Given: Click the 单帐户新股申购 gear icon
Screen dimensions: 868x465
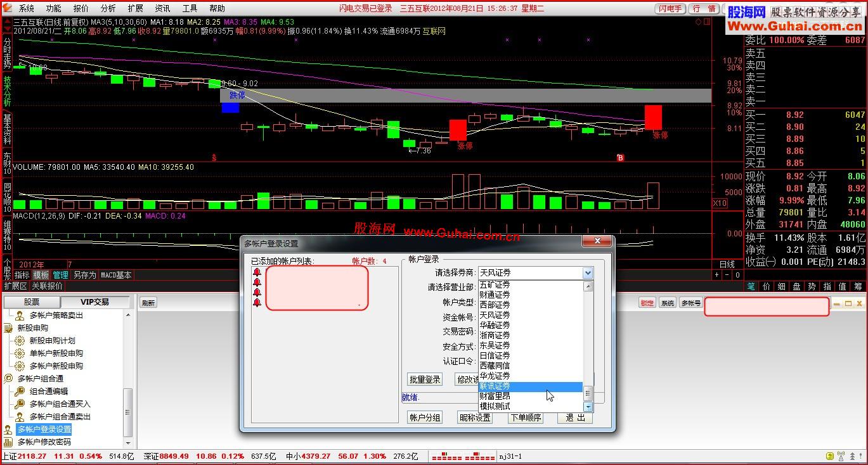Looking at the screenshot, I should (20, 353).
